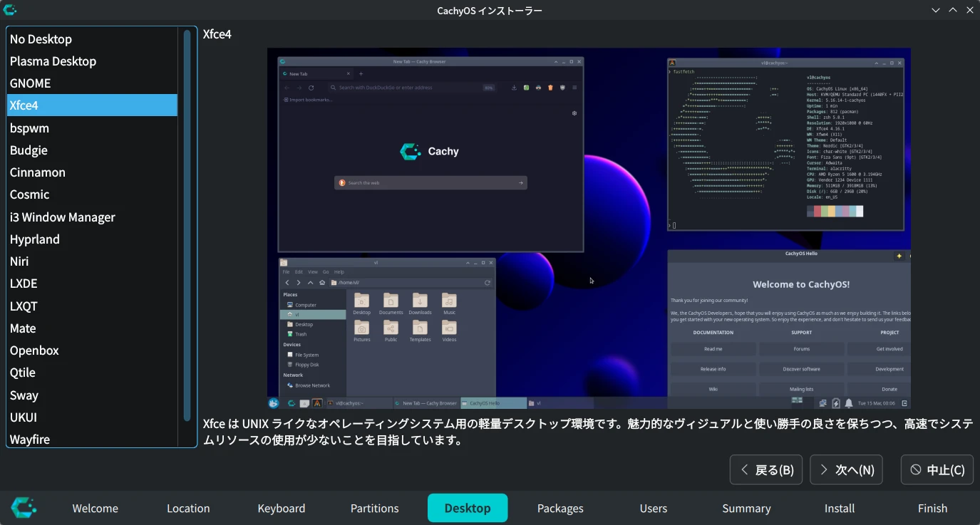
Task: Choose GNOME desktop environment
Action: [31, 83]
